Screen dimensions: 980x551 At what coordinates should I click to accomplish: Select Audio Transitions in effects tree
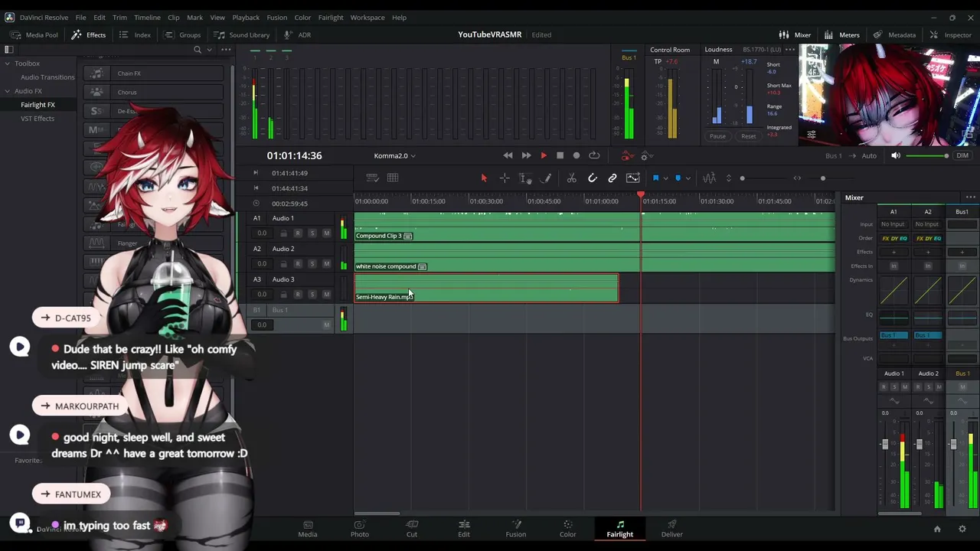point(47,77)
